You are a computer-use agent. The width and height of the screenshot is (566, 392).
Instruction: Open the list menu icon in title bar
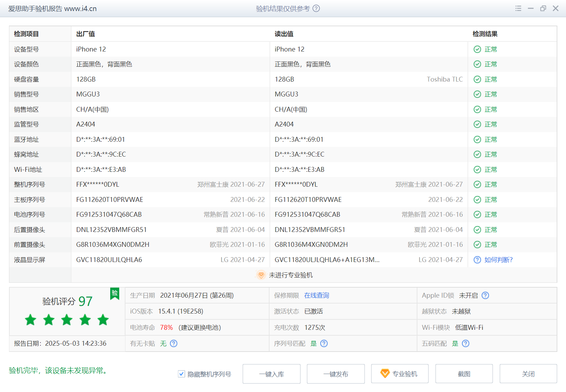point(518,8)
